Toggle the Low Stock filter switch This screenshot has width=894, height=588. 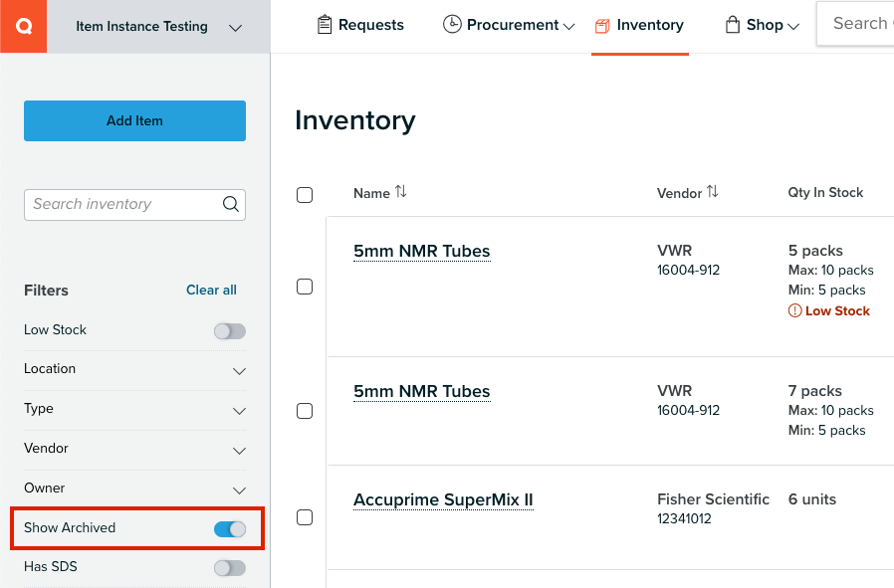pyautogui.click(x=230, y=331)
